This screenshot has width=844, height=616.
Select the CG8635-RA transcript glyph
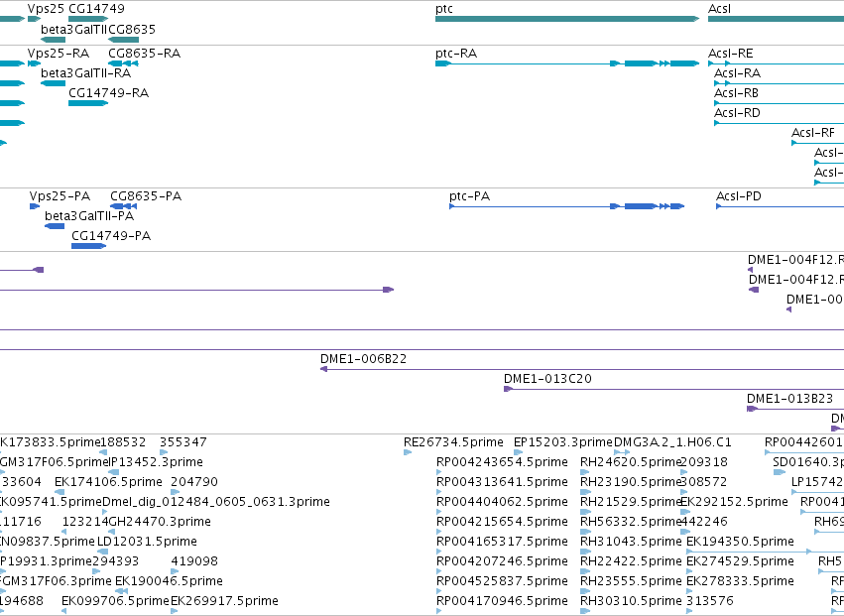point(123,63)
